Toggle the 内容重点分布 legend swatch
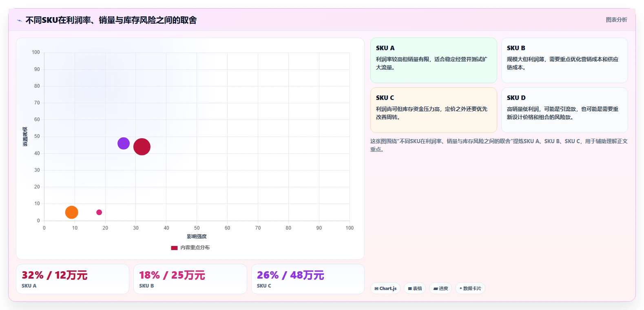Screen dimensions: 644x310 click(174, 248)
